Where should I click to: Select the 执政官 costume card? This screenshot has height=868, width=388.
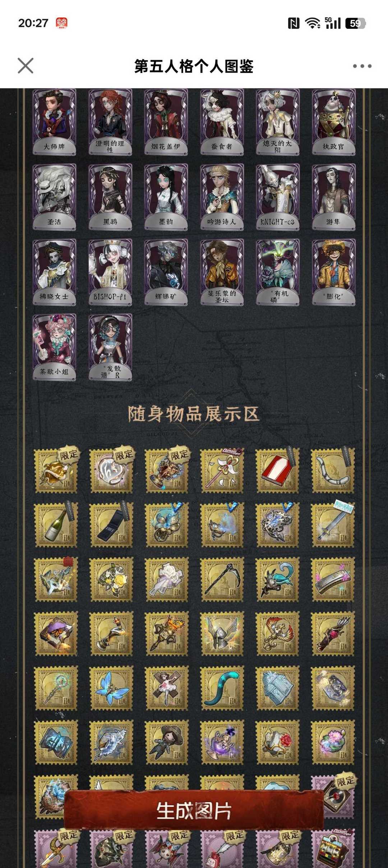coord(334,122)
